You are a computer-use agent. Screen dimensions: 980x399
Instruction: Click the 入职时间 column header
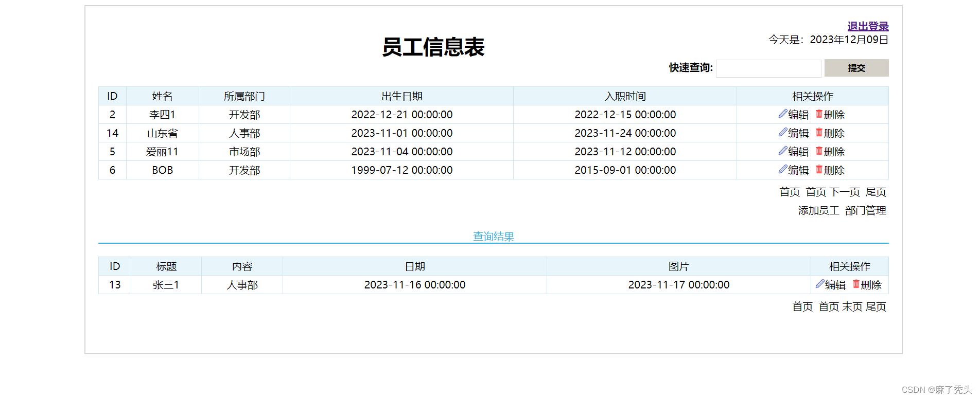pyautogui.click(x=625, y=96)
